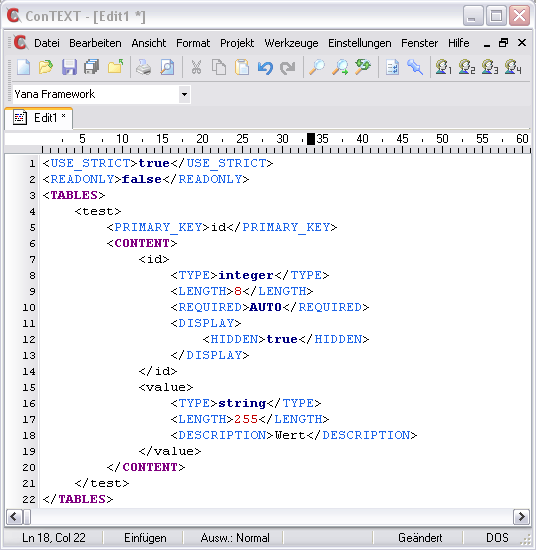Screen dimensions: 536x550
Task: Click the horizontal scrollbar right arrow
Action: (x=521, y=517)
